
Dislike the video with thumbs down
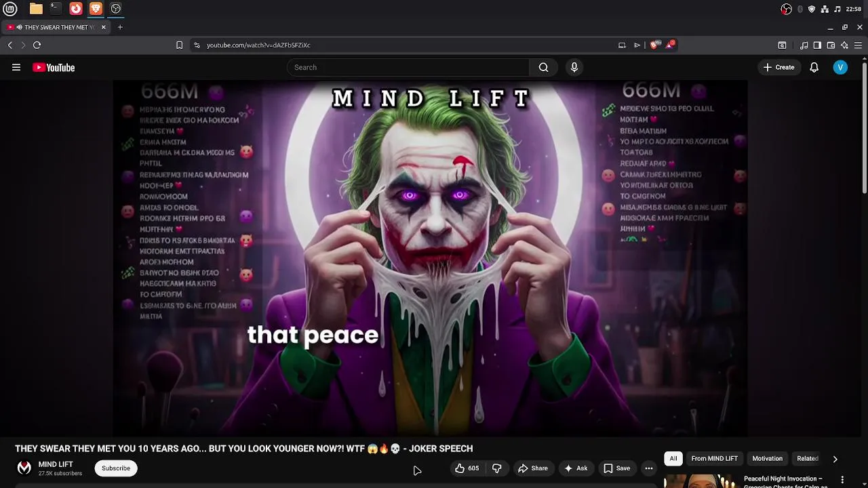coord(497,468)
